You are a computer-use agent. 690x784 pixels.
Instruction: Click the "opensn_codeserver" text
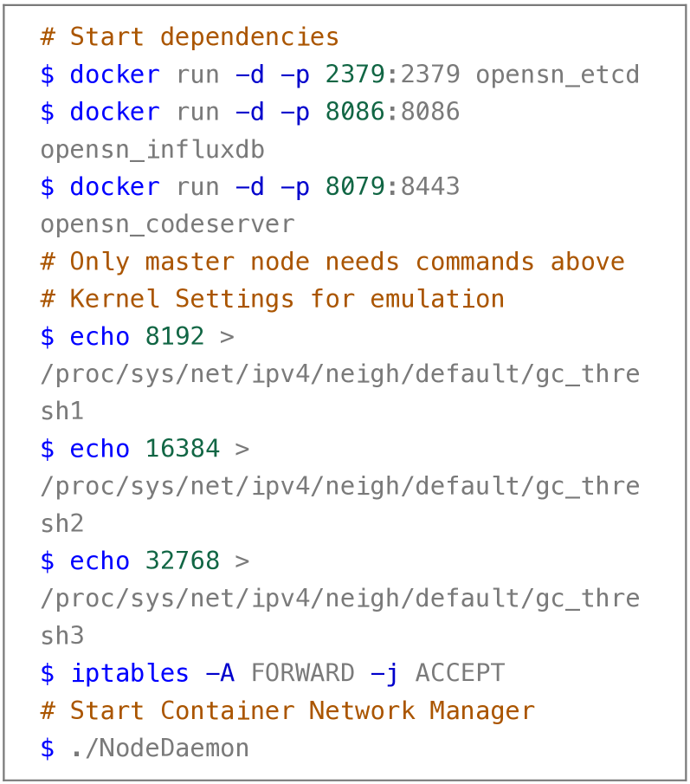(167, 224)
